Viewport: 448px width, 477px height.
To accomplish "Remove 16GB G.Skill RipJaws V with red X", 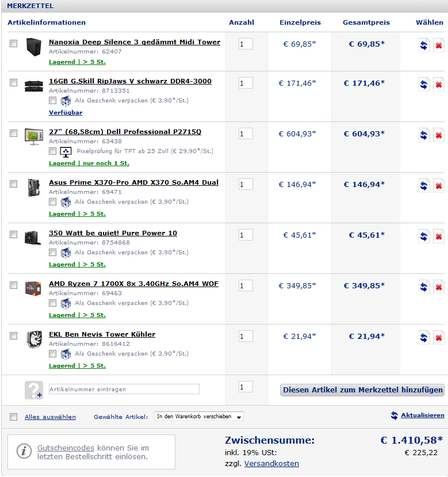I will (439, 84).
